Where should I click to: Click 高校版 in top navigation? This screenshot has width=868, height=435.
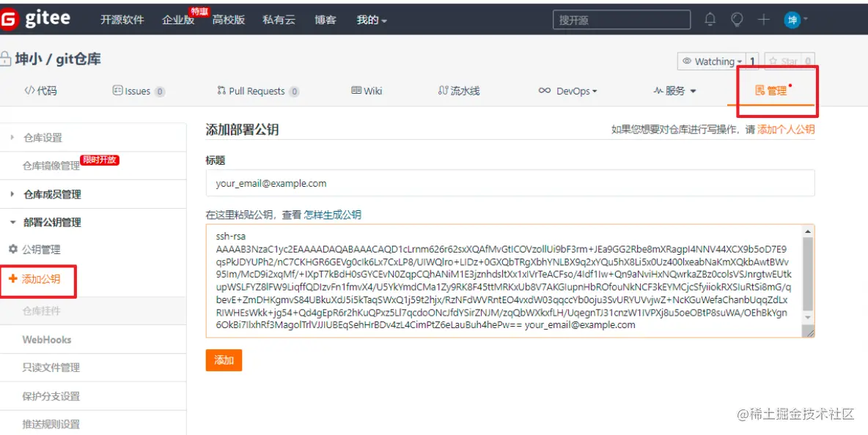(x=229, y=20)
